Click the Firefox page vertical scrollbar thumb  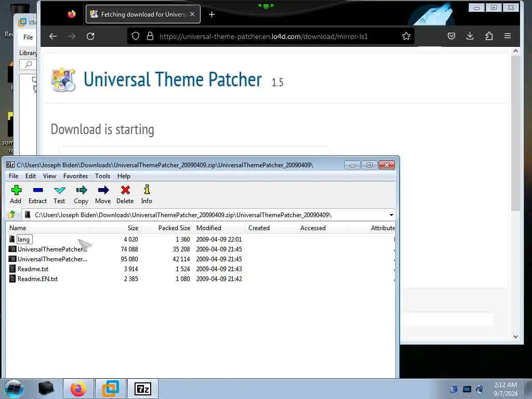(x=515, y=133)
